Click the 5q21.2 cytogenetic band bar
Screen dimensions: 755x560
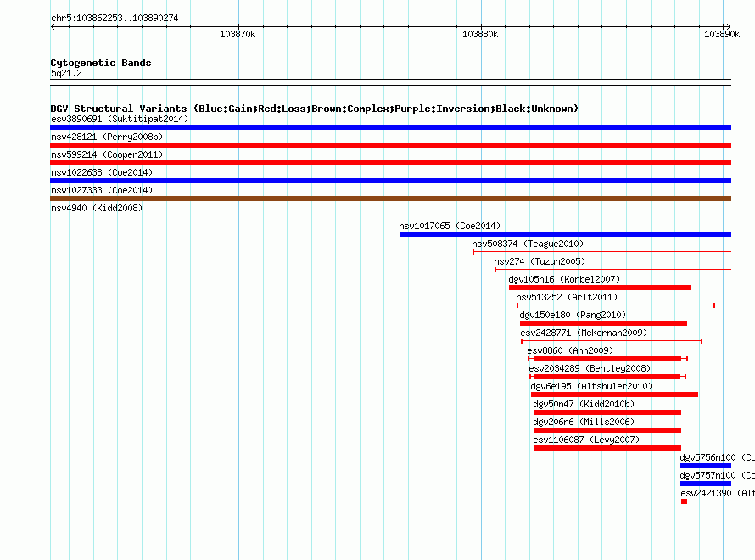(390, 82)
